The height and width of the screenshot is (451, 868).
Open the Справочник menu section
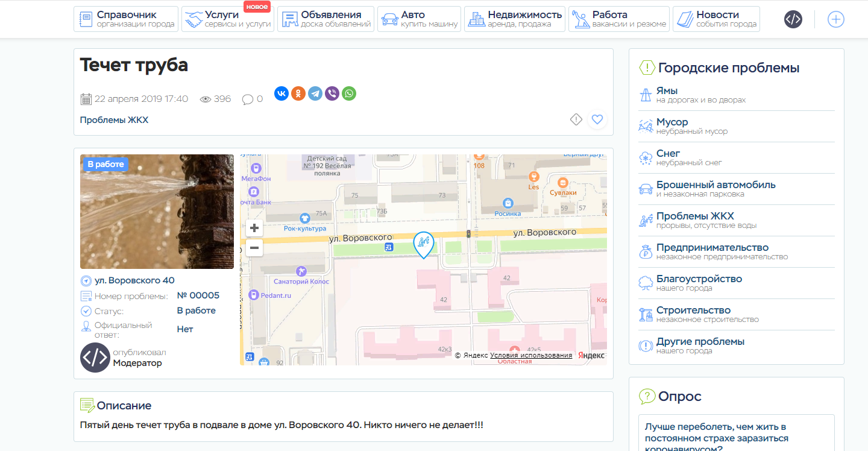pyautogui.click(x=126, y=19)
